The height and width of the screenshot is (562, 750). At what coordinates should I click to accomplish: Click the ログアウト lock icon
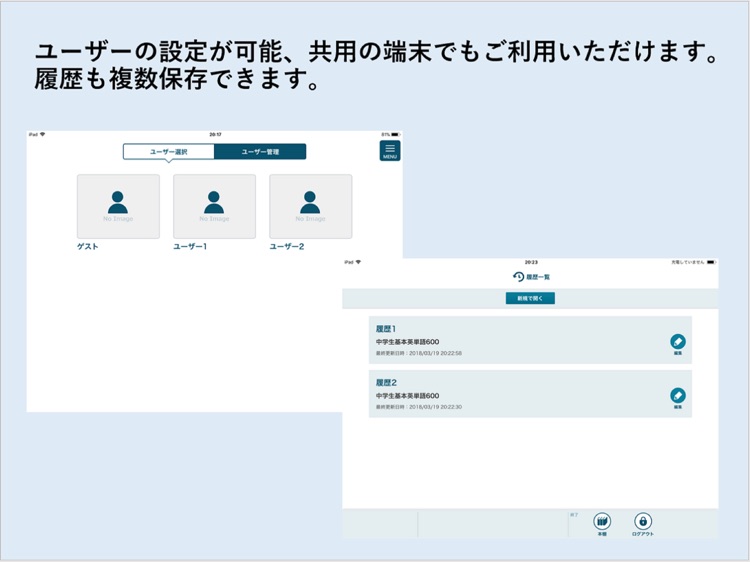click(643, 521)
